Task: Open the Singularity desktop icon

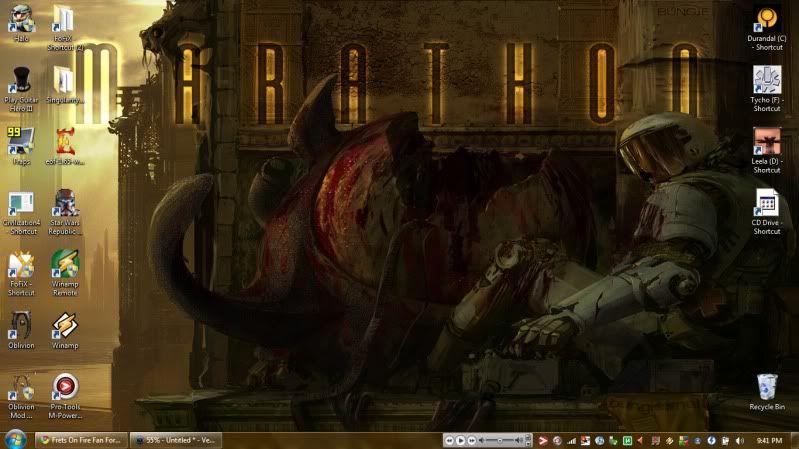Action: click(65, 85)
